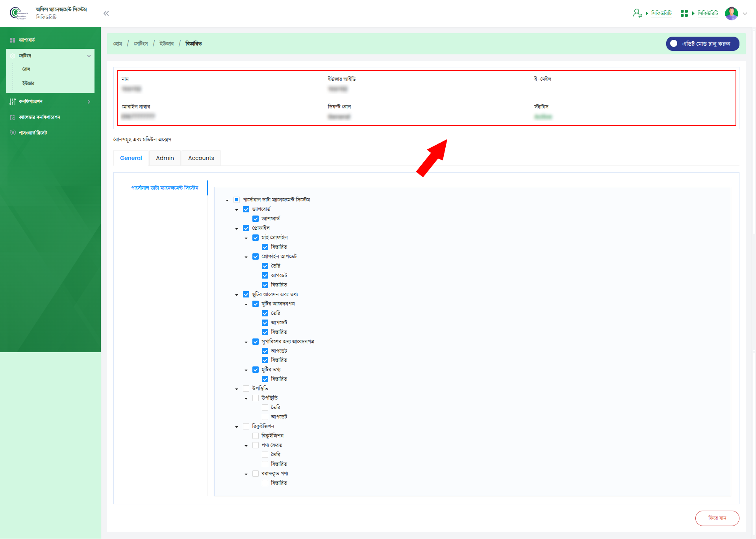Click the ফিরে যান back button

pos(717,518)
